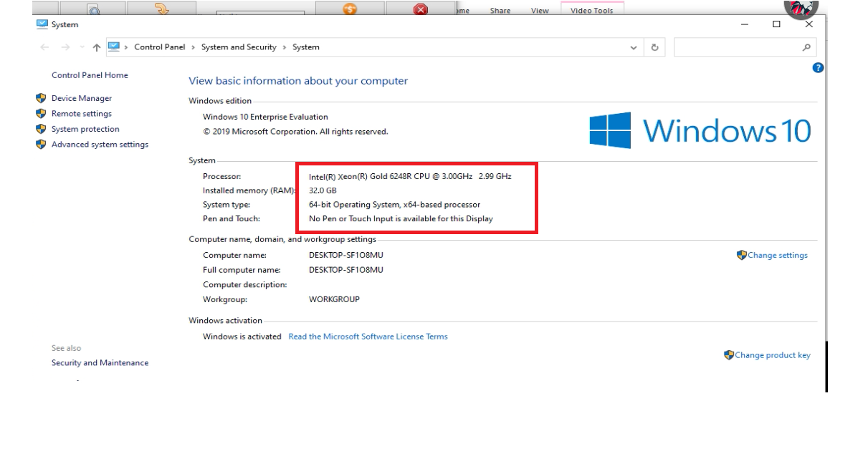868x474 pixels.
Task: Click the Change product key link
Action: tap(773, 355)
